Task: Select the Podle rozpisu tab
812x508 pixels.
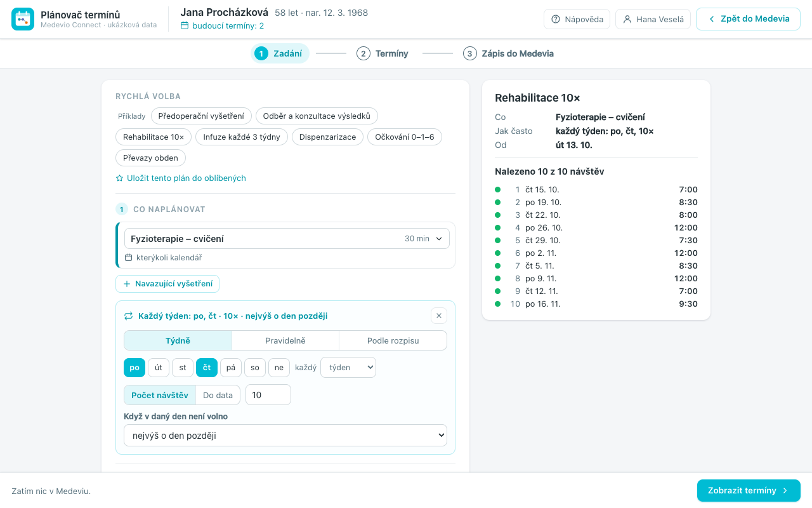Action: click(x=393, y=340)
